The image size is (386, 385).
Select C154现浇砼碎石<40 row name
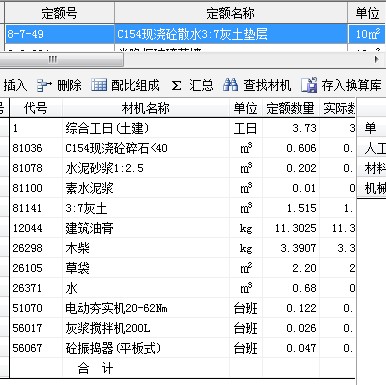(116, 148)
